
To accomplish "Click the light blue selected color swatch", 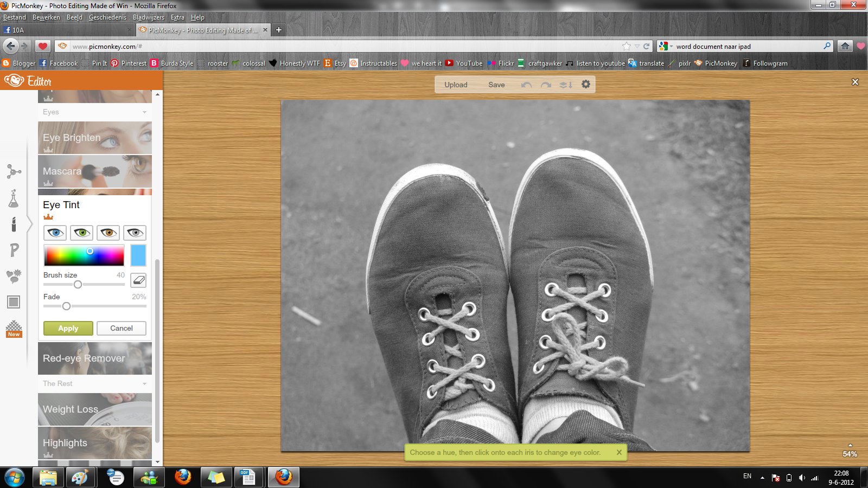I will tap(138, 255).
